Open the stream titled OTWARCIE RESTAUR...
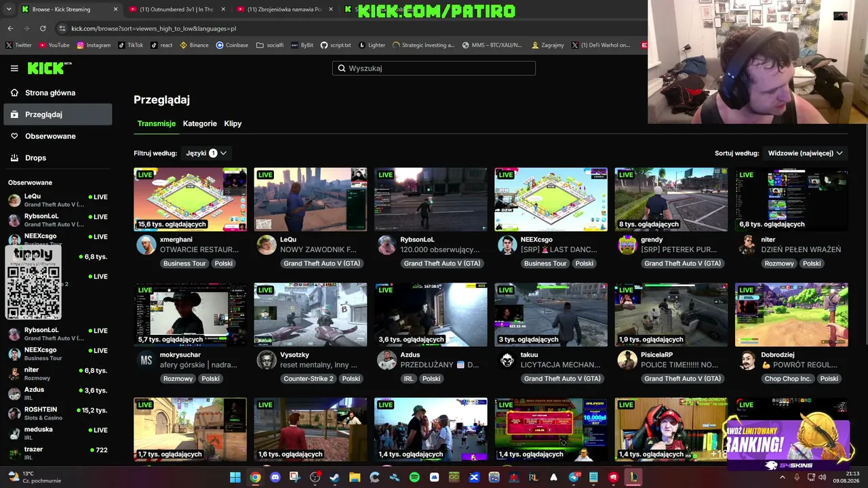This screenshot has width=868, height=488. coord(199,249)
